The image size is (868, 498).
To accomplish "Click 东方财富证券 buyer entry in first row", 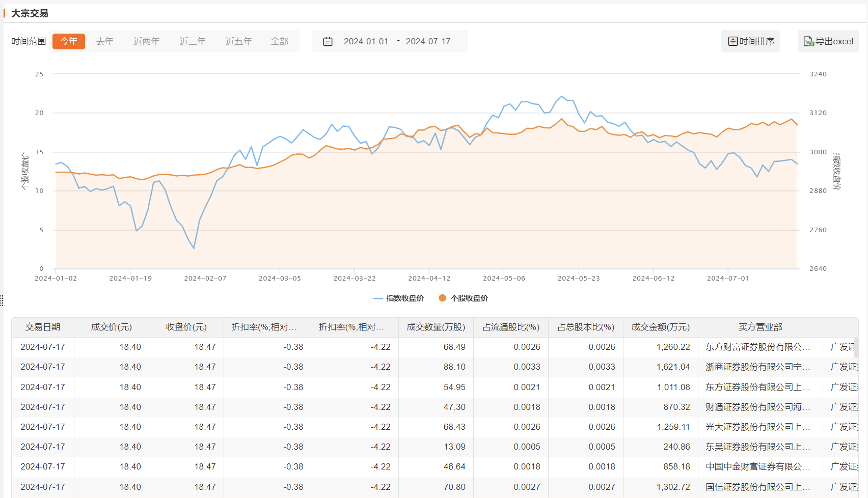I will tap(757, 347).
